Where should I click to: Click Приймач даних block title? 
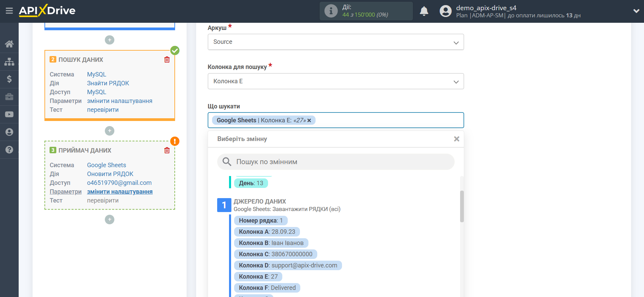85,150
